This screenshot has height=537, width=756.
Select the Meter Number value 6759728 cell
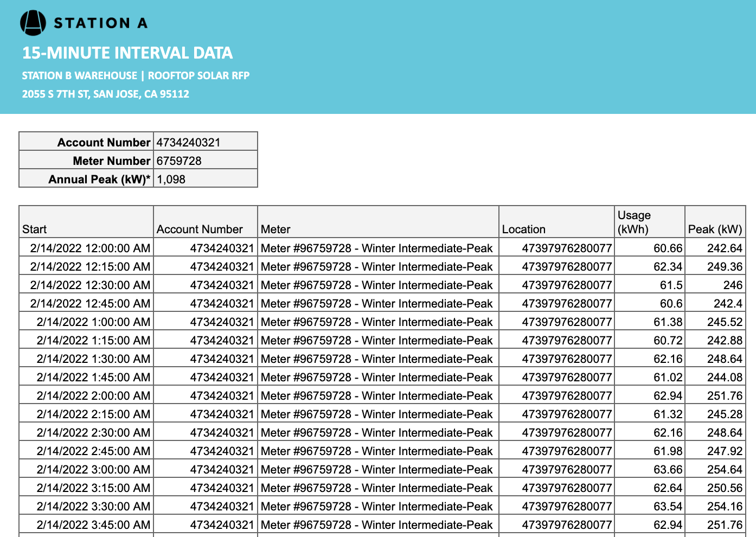click(x=205, y=161)
